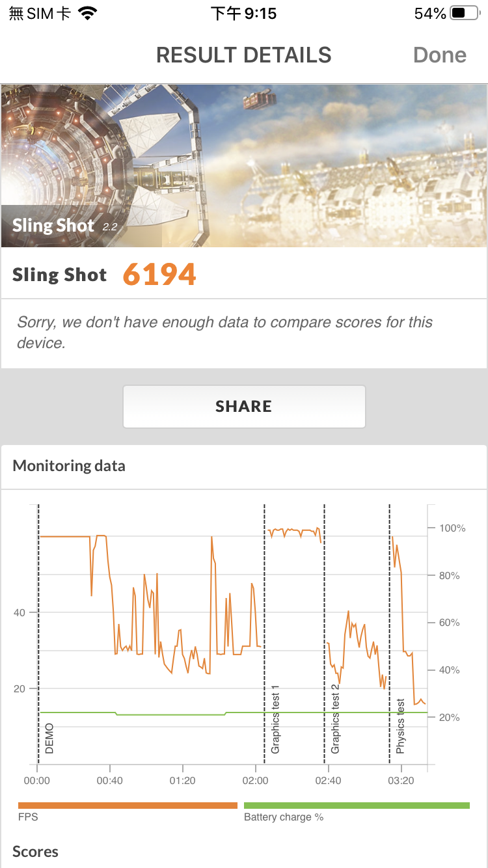Tap the orange FPS legend bar
The height and width of the screenshot is (868, 488).
point(128,806)
